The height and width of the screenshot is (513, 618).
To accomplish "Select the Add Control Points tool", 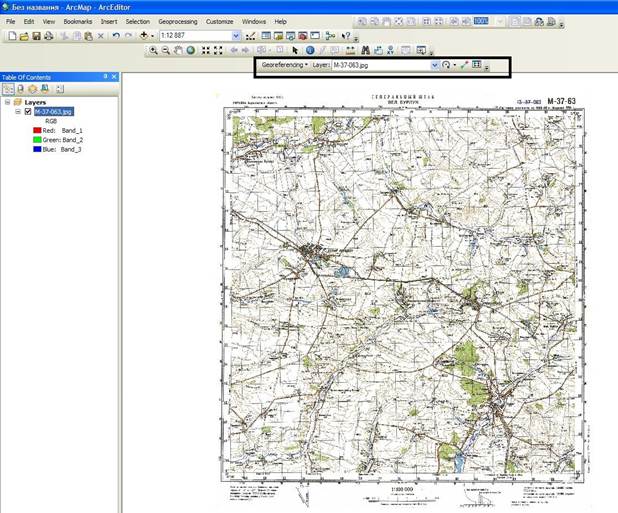I will pos(464,65).
